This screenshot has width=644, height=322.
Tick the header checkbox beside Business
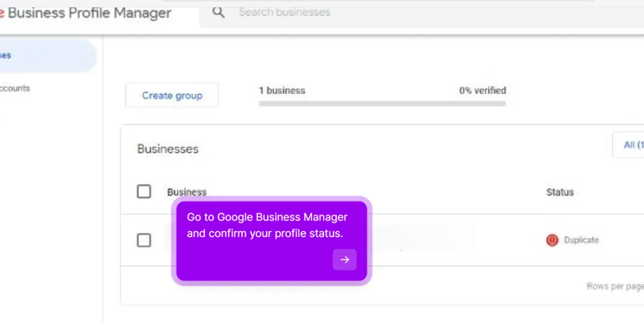coord(144,192)
